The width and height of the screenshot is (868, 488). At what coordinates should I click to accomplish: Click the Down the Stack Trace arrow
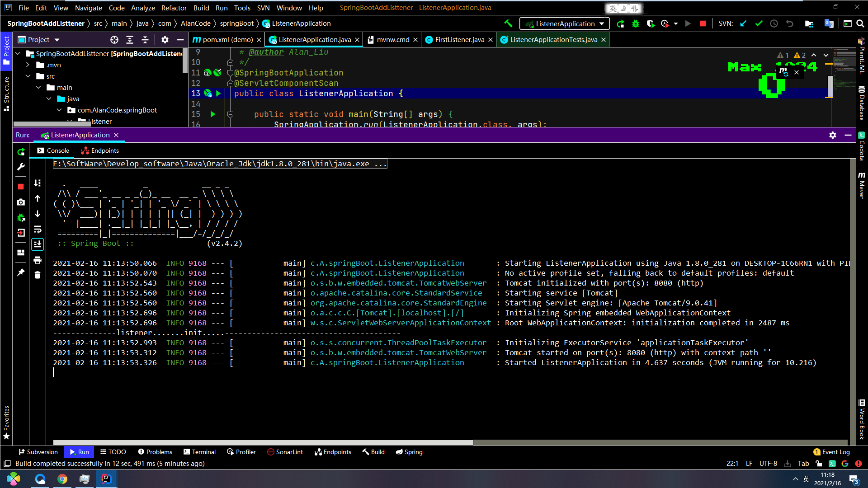pyautogui.click(x=38, y=214)
